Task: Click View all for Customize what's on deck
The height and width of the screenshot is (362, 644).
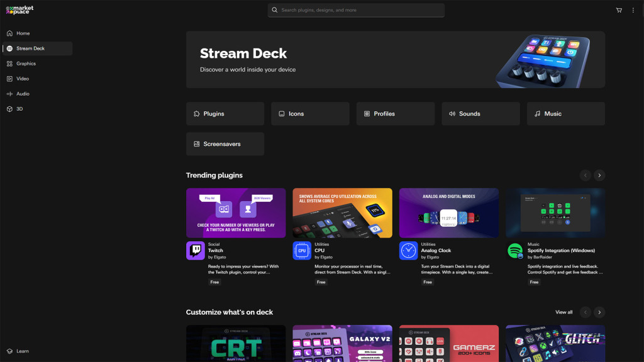Action: (x=564, y=312)
